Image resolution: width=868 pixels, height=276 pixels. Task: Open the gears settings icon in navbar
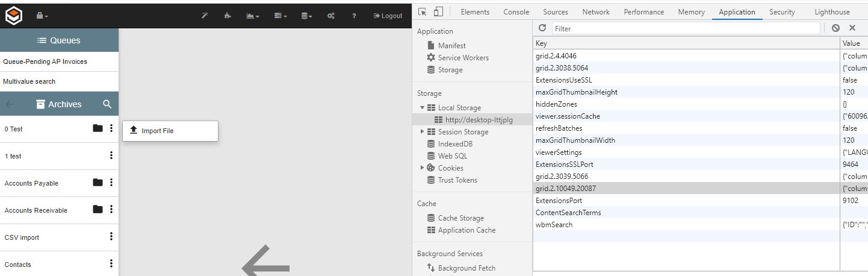(x=330, y=16)
